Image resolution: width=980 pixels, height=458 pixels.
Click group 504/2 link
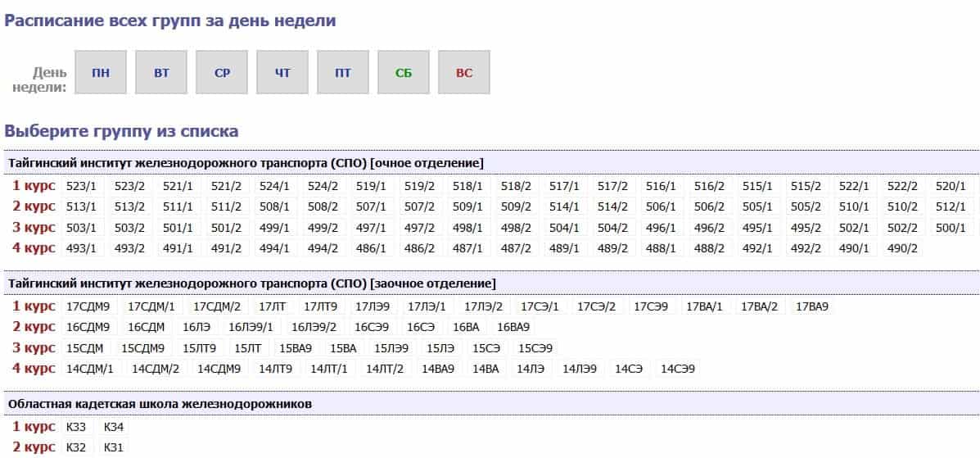coord(612,228)
